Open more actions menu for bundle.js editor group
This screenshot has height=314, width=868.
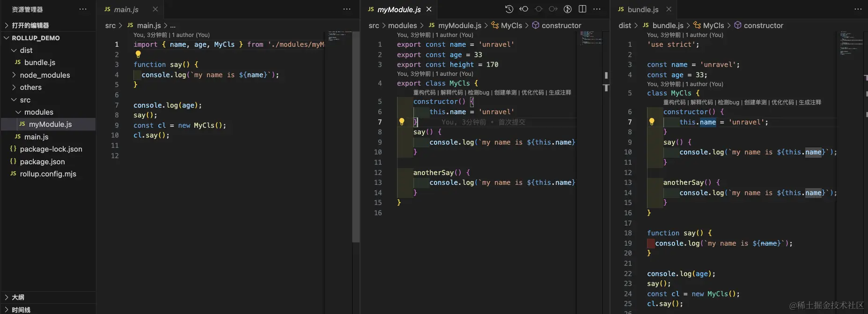(858, 9)
